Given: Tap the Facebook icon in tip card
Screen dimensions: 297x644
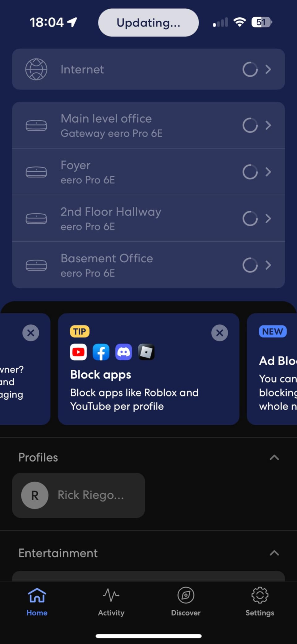Looking at the screenshot, I should coord(101,352).
